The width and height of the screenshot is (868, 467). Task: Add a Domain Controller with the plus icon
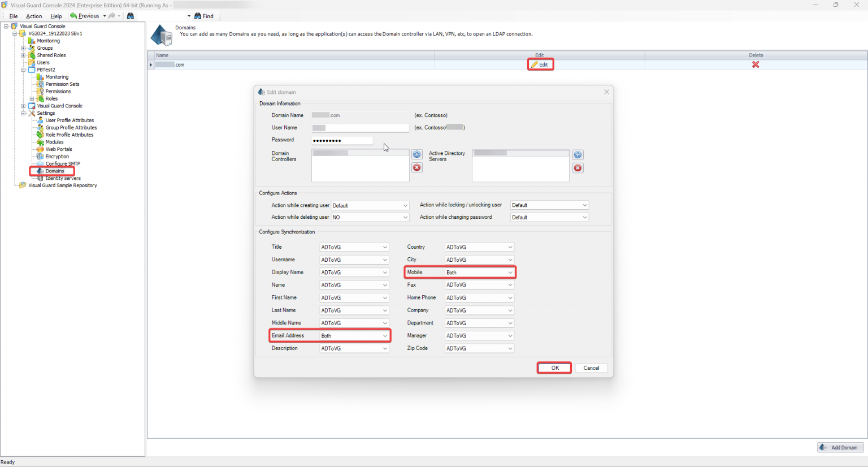[x=416, y=154]
